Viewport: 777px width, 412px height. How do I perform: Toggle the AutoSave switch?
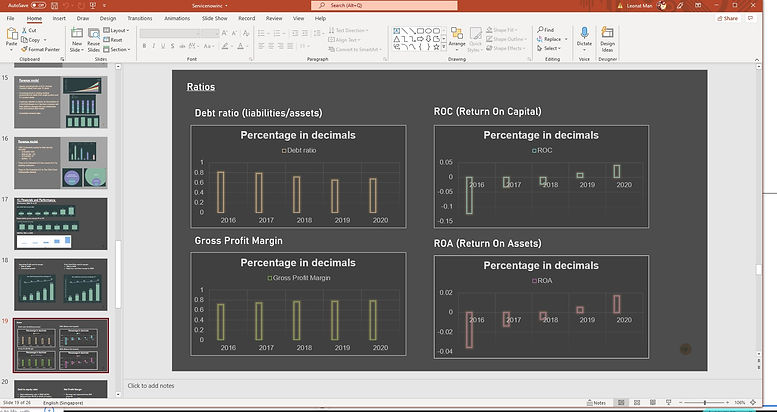point(39,5)
